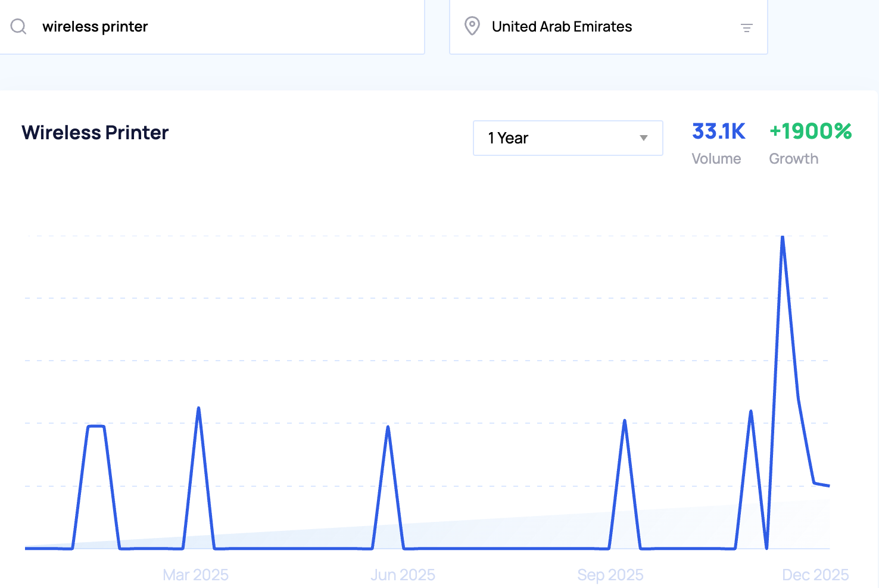Viewport: 879px width, 588px height.
Task: Click the highest peak on the trend line
Action: pos(782,237)
